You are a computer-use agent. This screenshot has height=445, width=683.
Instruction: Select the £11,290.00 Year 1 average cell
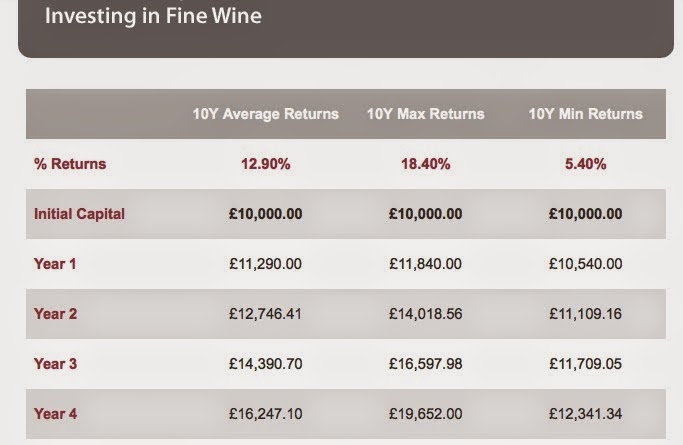pyautogui.click(x=265, y=264)
